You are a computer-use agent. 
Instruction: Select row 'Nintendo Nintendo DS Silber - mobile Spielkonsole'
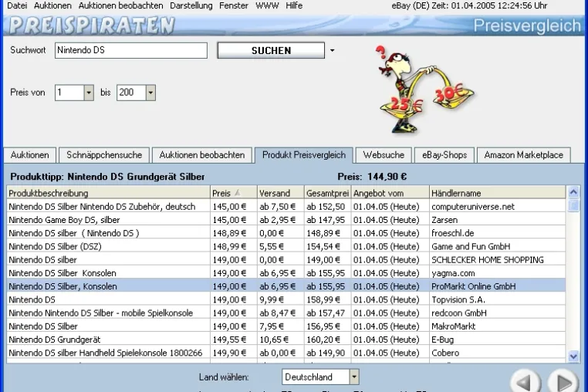(x=286, y=313)
